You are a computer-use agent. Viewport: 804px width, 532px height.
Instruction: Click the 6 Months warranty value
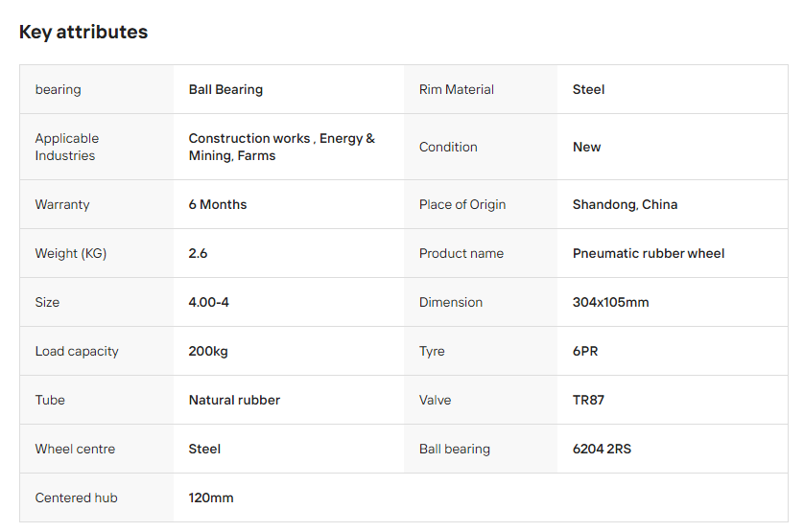pyautogui.click(x=218, y=204)
